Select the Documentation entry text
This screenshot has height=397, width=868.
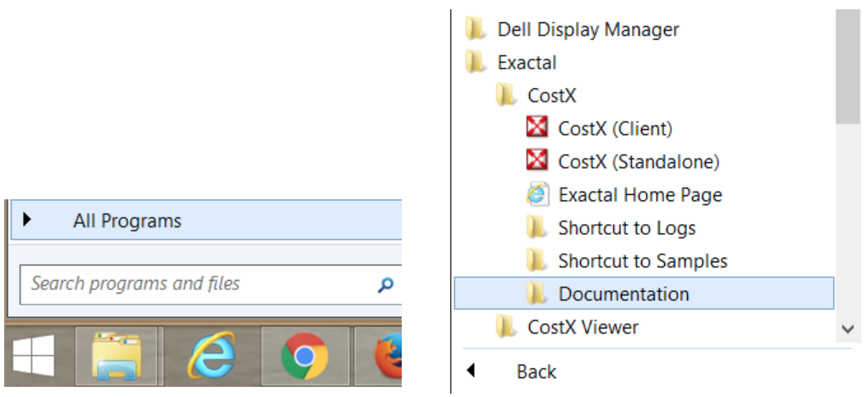pyautogui.click(x=623, y=294)
